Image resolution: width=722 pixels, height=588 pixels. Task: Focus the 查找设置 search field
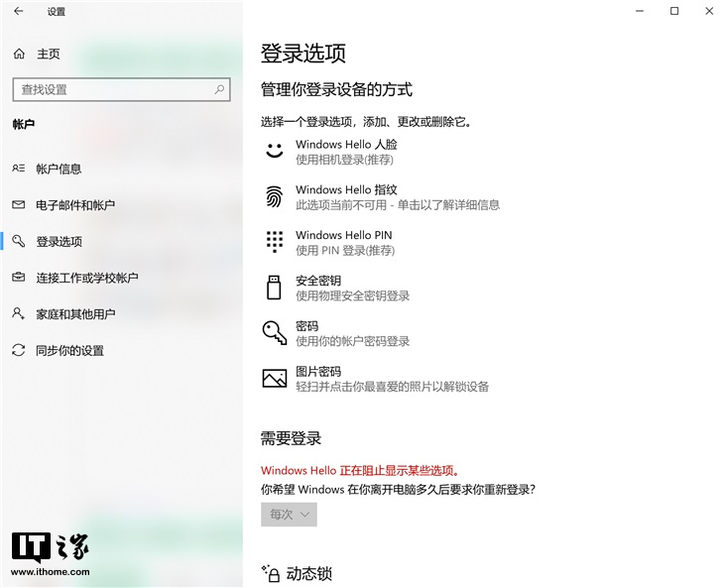coord(122,89)
